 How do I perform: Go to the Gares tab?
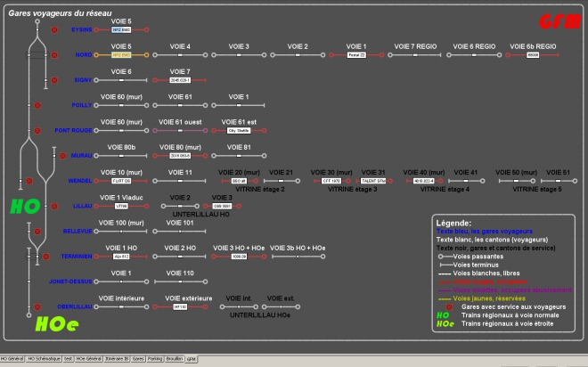138,359
